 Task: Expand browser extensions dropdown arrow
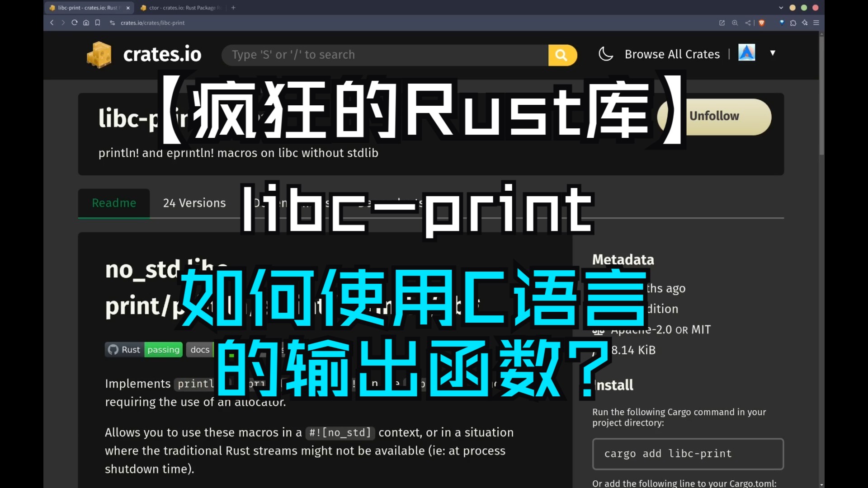793,23
